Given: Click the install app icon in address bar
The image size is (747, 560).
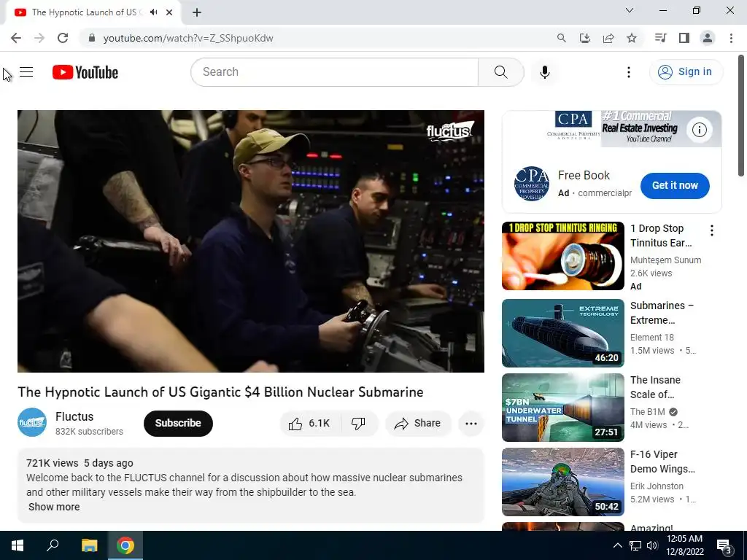Looking at the screenshot, I should [x=584, y=38].
